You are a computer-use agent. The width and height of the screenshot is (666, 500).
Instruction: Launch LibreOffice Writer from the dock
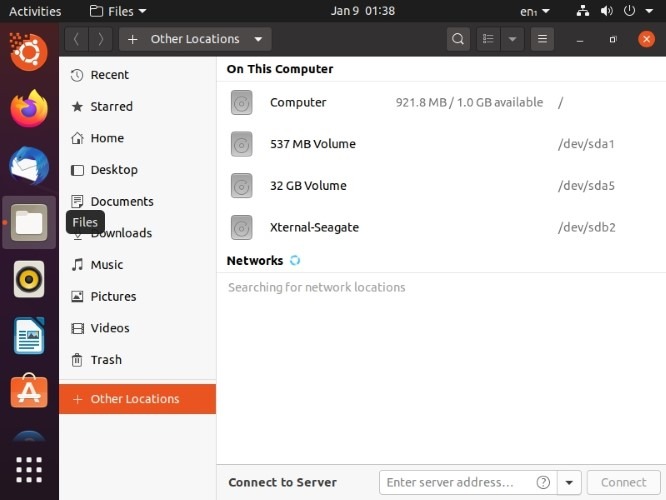coord(29,336)
